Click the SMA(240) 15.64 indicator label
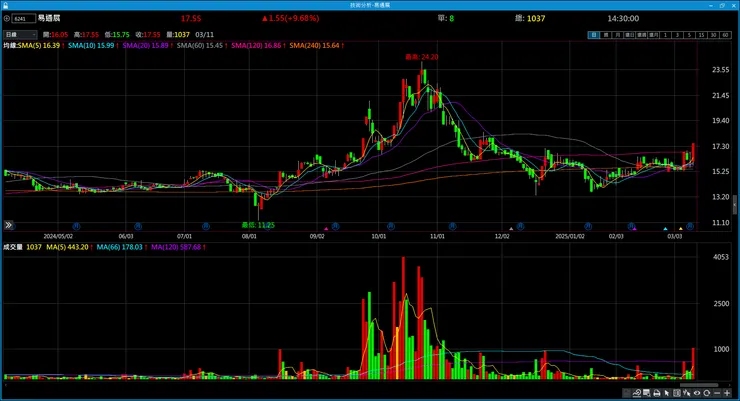 [x=314, y=46]
